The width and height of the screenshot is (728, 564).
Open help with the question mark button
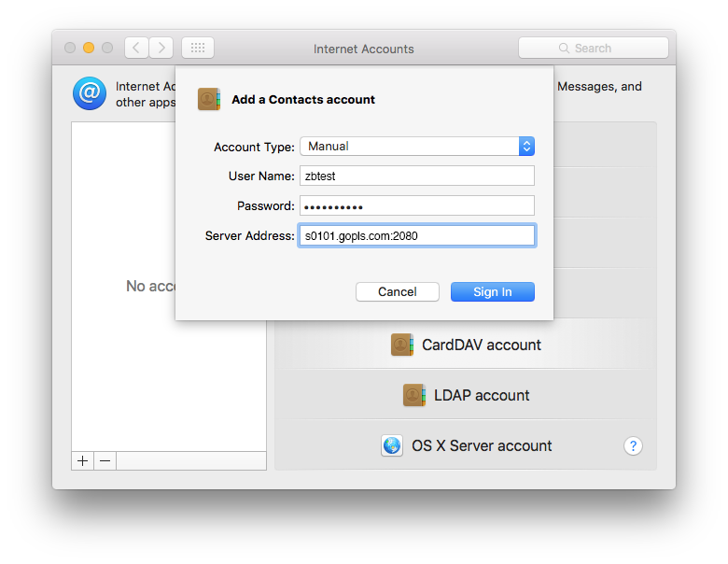(633, 445)
